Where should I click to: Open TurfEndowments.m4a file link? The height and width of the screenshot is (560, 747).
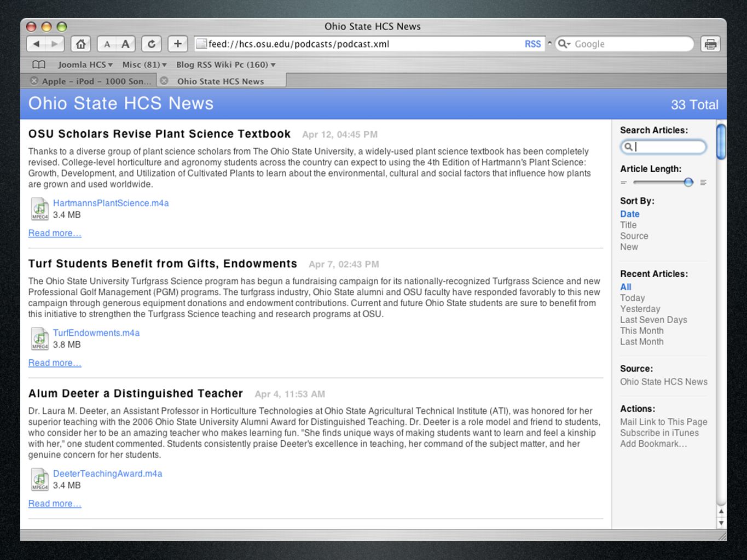click(96, 333)
